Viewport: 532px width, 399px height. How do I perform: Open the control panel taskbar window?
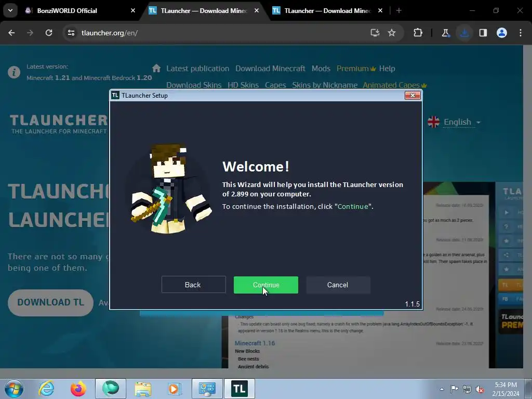click(x=207, y=389)
